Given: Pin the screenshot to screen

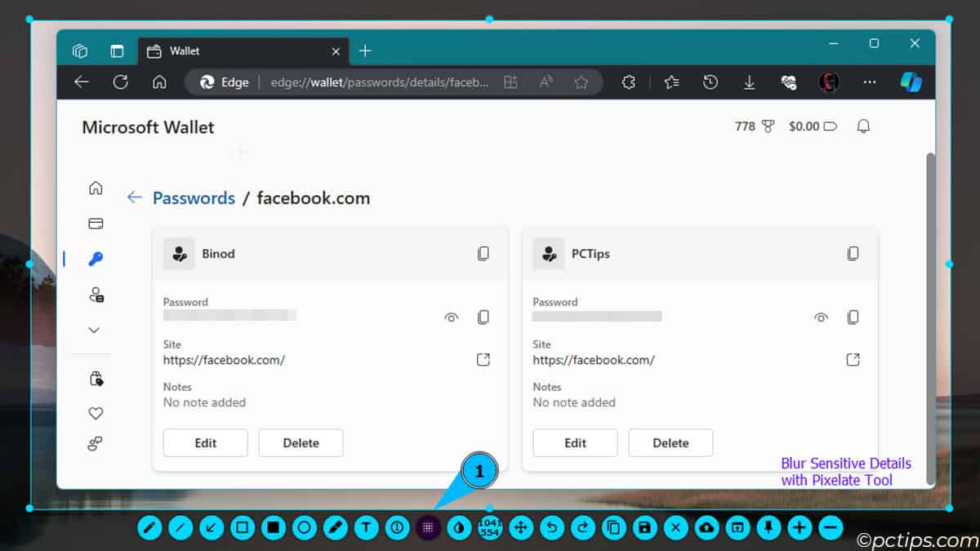Looking at the screenshot, I should coord(768,528).
